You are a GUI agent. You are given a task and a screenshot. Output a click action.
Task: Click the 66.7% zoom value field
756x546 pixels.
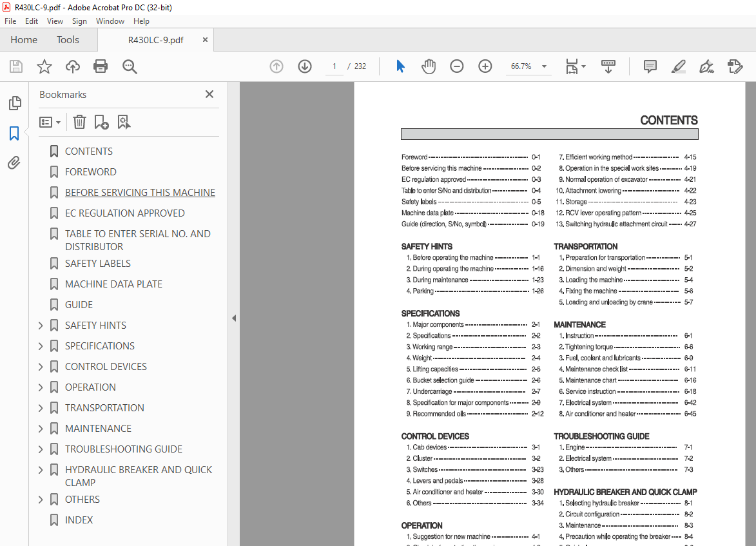(521, 66)
